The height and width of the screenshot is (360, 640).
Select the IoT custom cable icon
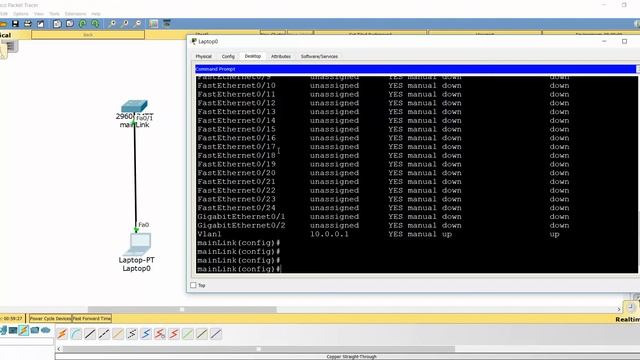pos(202,334)
